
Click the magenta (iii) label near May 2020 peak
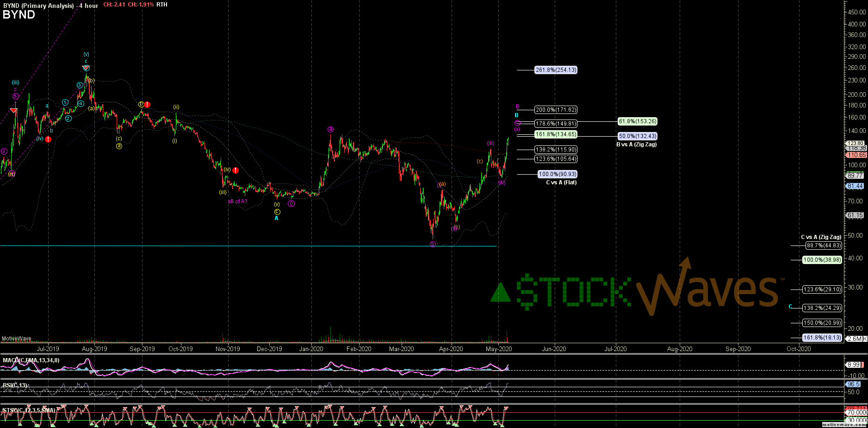pos(490,143)
